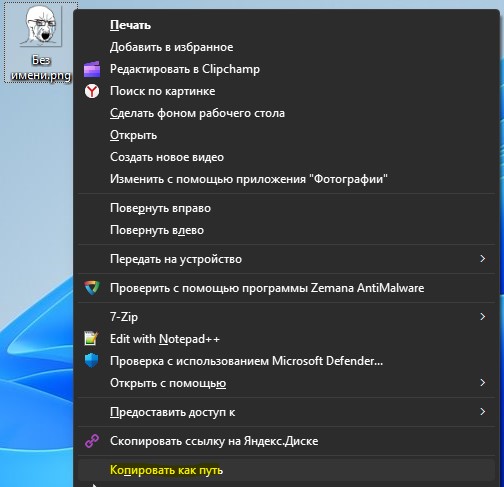
Task: Expand the Открыть с помощью submenu arrow
Action: click(x=482, y=382)
